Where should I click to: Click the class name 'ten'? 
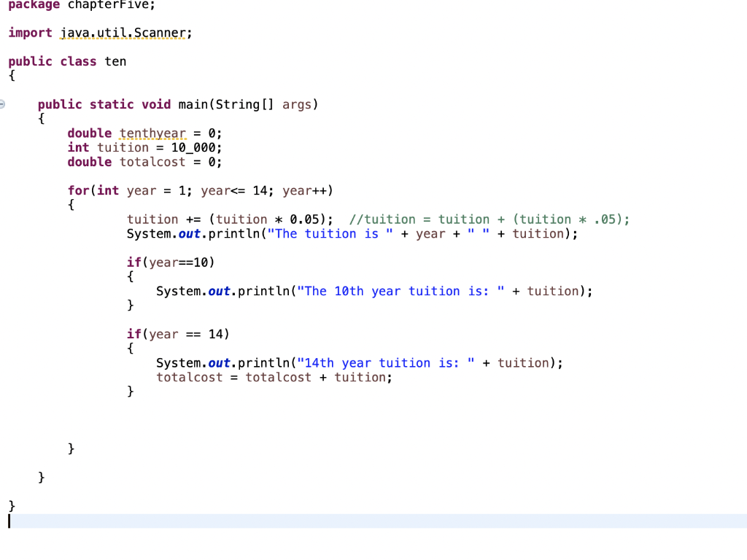coord(115,61)
